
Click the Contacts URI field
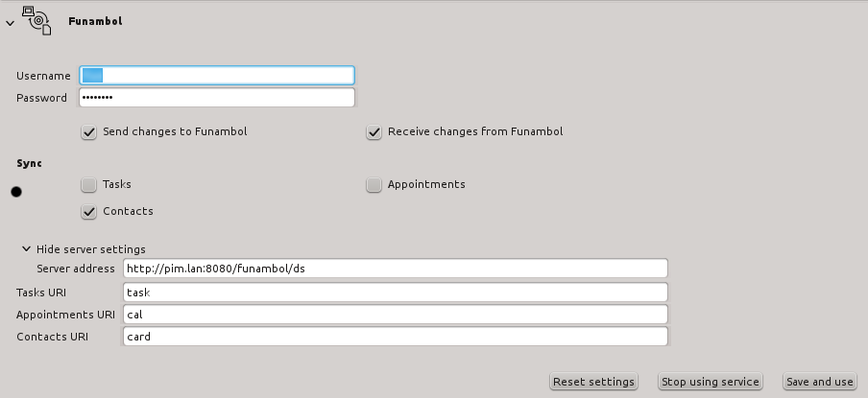point(396,336)
